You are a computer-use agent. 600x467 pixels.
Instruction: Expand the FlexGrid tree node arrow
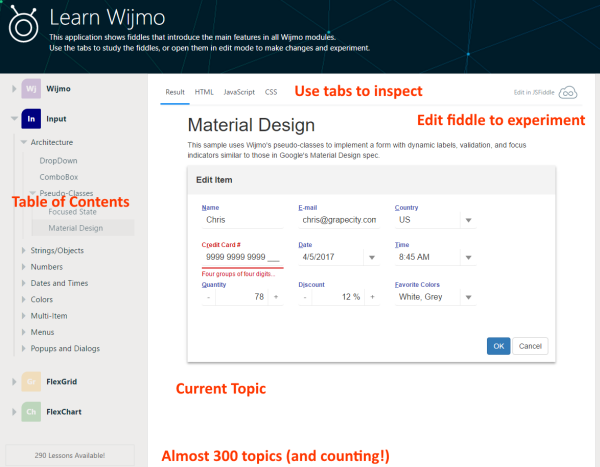pyautogui.click(x=14, y=382)
